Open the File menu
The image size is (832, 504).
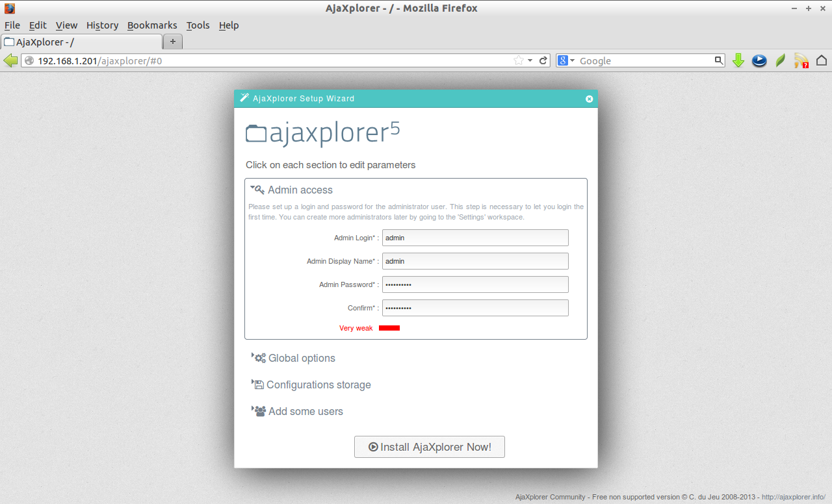click(x=12, y=25)
